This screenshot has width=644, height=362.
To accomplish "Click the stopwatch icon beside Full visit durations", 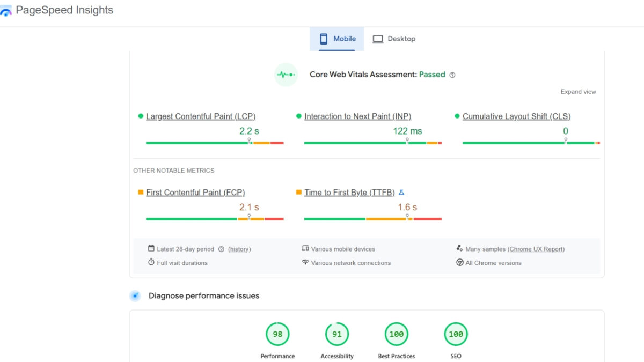I will 151,262.
